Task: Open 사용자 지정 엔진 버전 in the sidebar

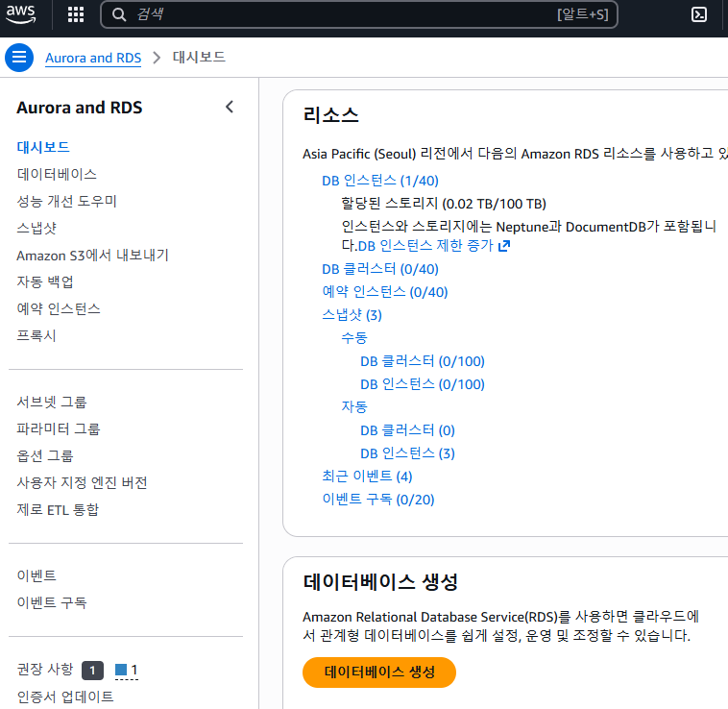Action: pos(82,482)
